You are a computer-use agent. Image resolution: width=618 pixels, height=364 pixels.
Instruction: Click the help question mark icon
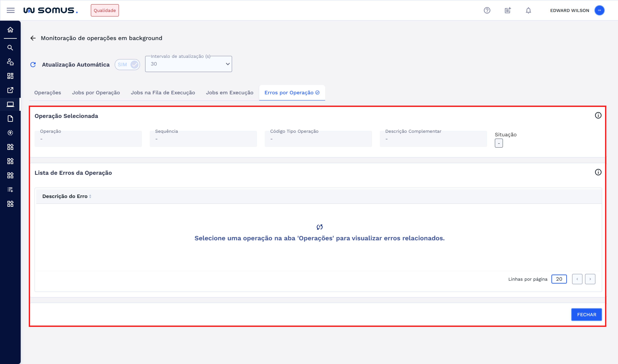(487, 10)
